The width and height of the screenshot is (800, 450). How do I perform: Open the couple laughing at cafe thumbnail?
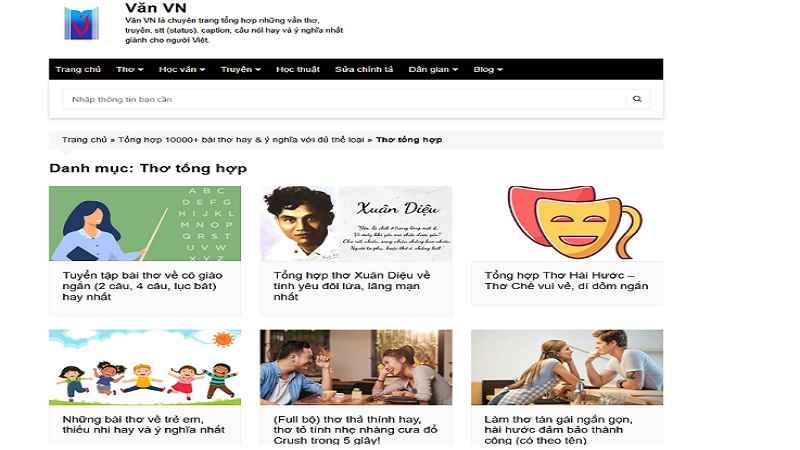(x=356, y=367)
